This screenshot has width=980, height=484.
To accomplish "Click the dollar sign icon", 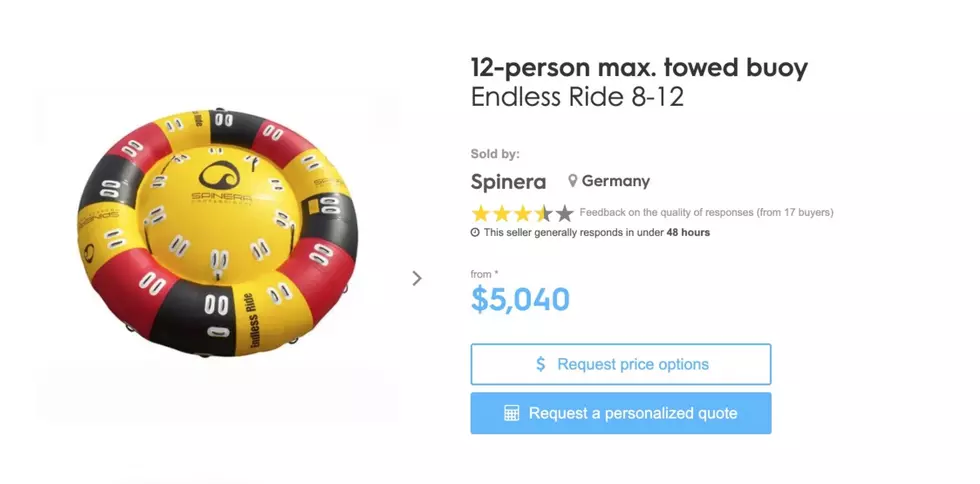I will (541, 364).
